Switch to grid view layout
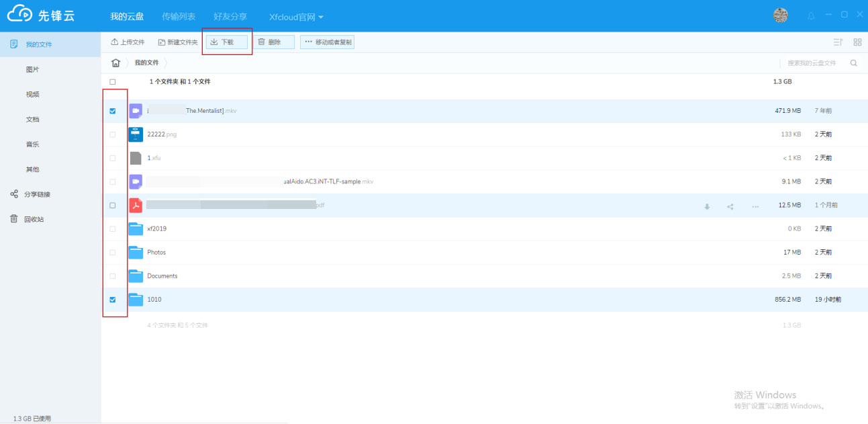The image size is (868, 424). click(857, 42)
